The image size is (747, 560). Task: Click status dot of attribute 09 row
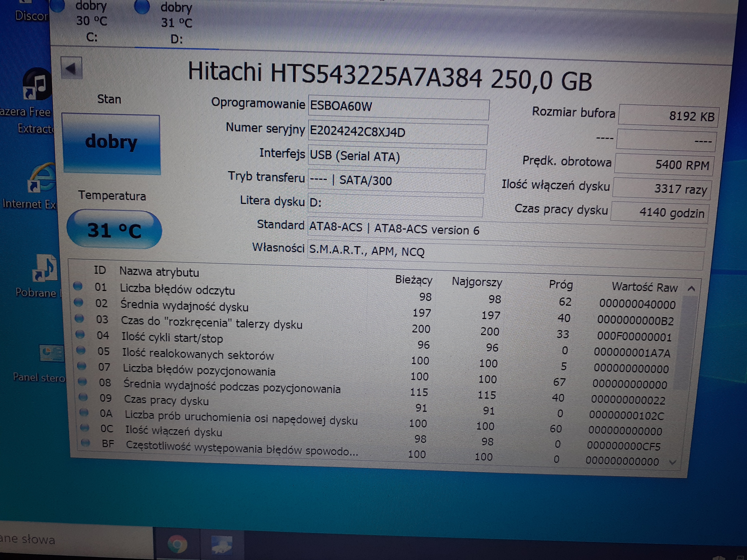coord(83,397)
